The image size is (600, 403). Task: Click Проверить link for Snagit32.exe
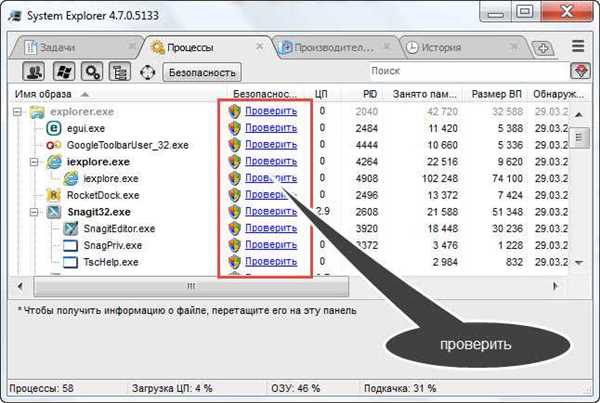[x=271, y=211]
